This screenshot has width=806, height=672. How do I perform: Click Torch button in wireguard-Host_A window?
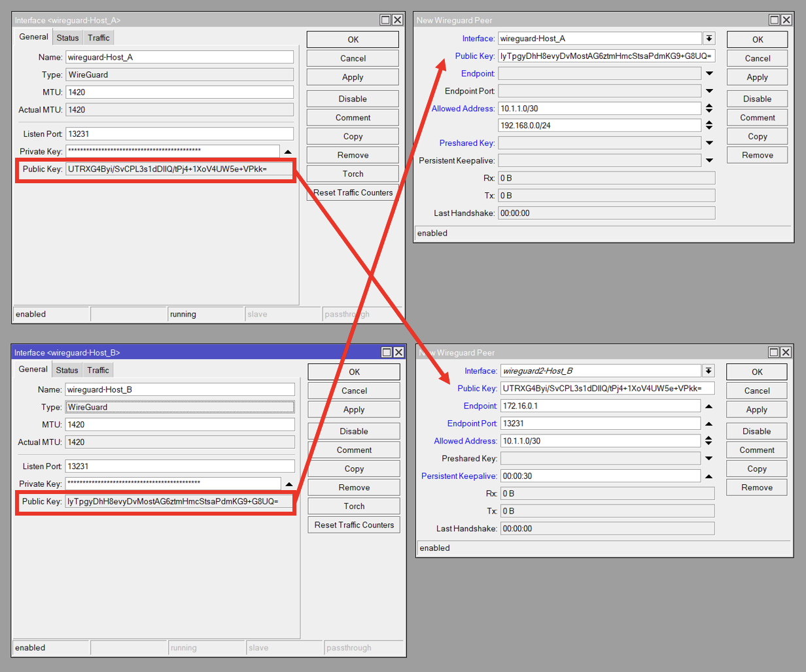(353, 174)
